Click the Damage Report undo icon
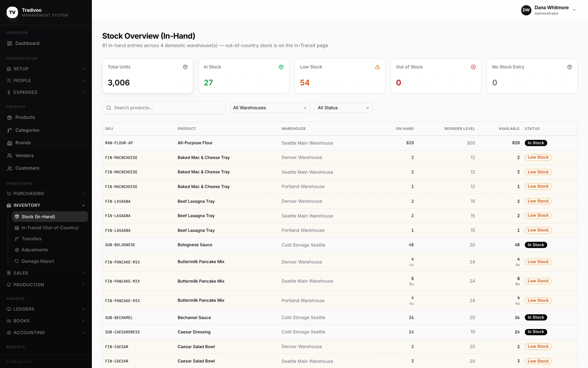The width and height of the screenshot is (588, 368). pos(17,261)
